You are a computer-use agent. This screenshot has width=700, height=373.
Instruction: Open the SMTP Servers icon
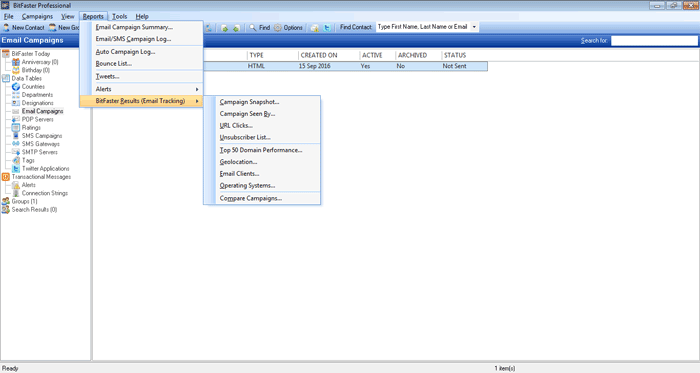click(16, 152)
